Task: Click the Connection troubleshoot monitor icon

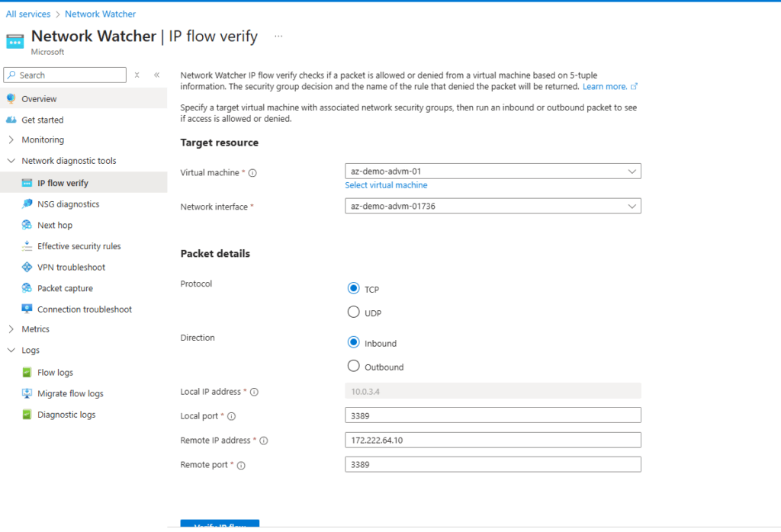Action: pos(27,309)
